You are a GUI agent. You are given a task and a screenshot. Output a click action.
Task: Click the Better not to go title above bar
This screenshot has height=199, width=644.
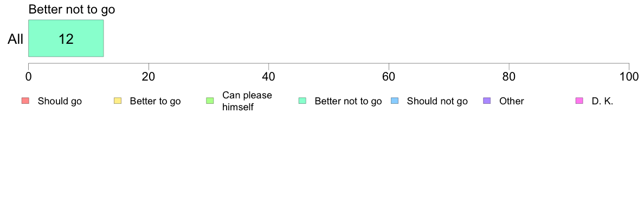pyautogui.click(x=72, y=9)
